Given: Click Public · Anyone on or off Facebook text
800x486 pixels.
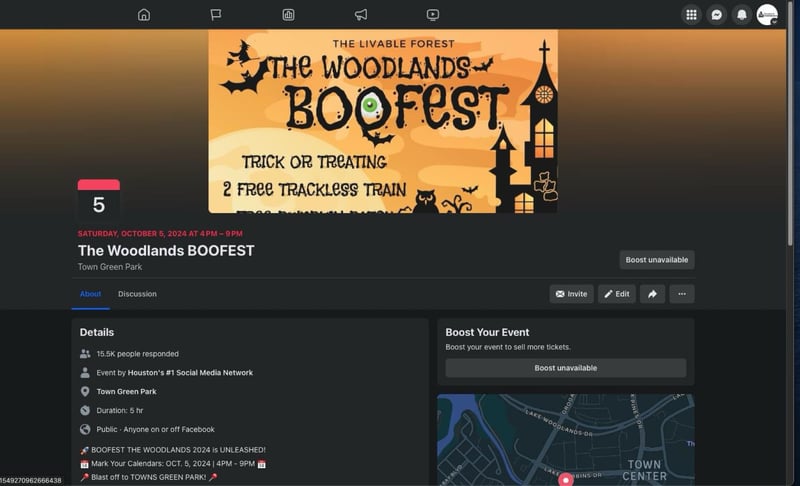Looking at the screenshot, I should point(156,429).
